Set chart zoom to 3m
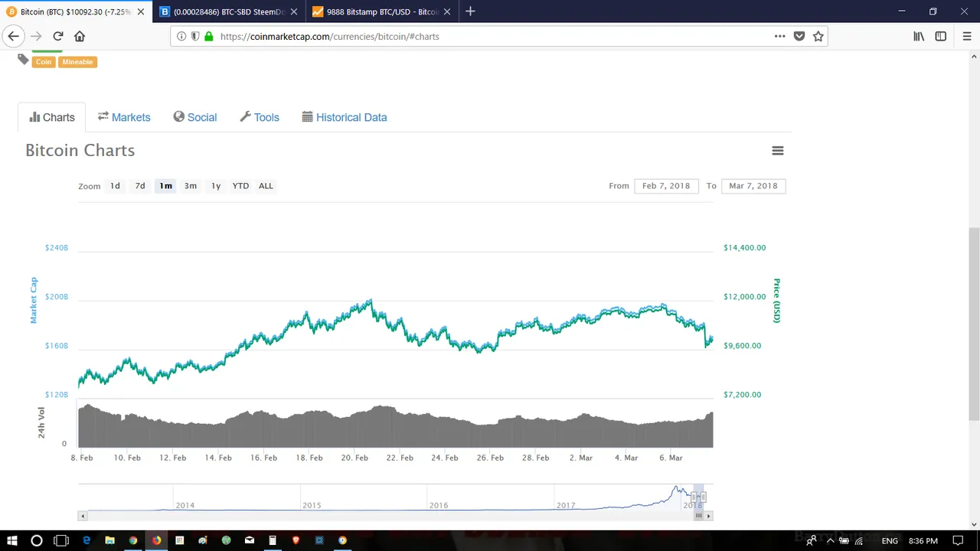Screen dimensions: 980x551 coord(191,186)
